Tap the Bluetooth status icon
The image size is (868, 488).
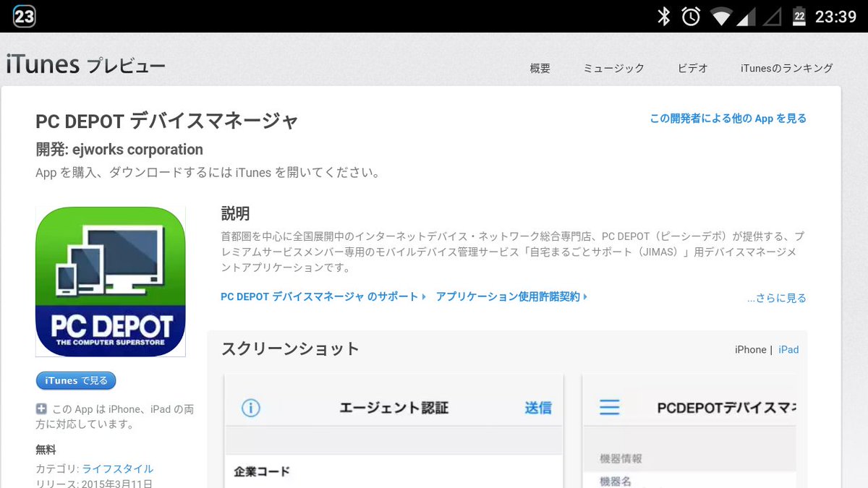pos(663,16)
